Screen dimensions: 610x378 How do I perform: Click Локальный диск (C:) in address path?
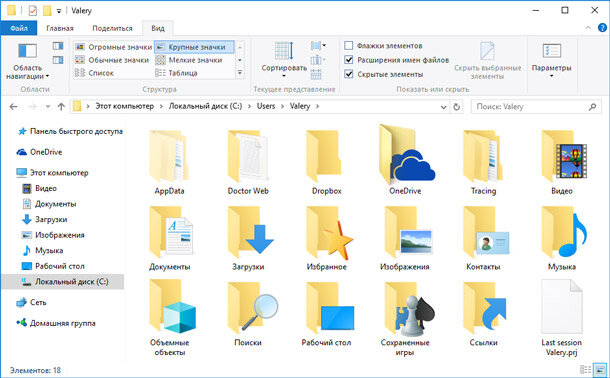point(205,106)
